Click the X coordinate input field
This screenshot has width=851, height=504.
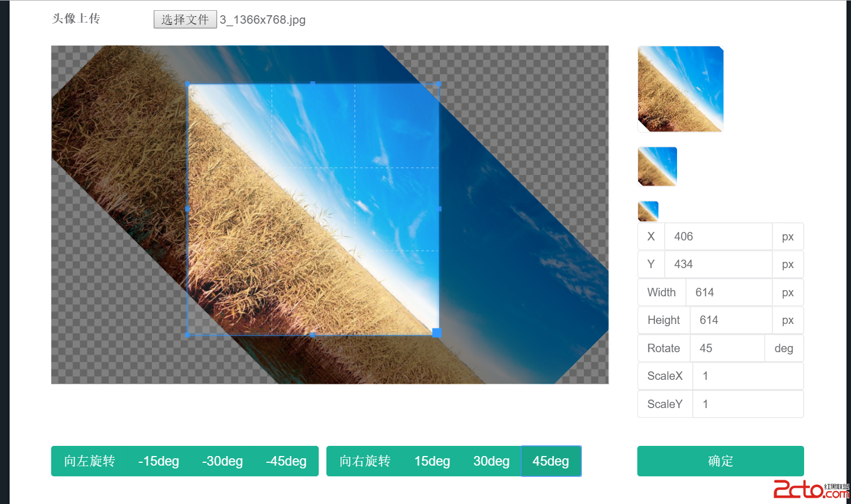pos(718,236)
